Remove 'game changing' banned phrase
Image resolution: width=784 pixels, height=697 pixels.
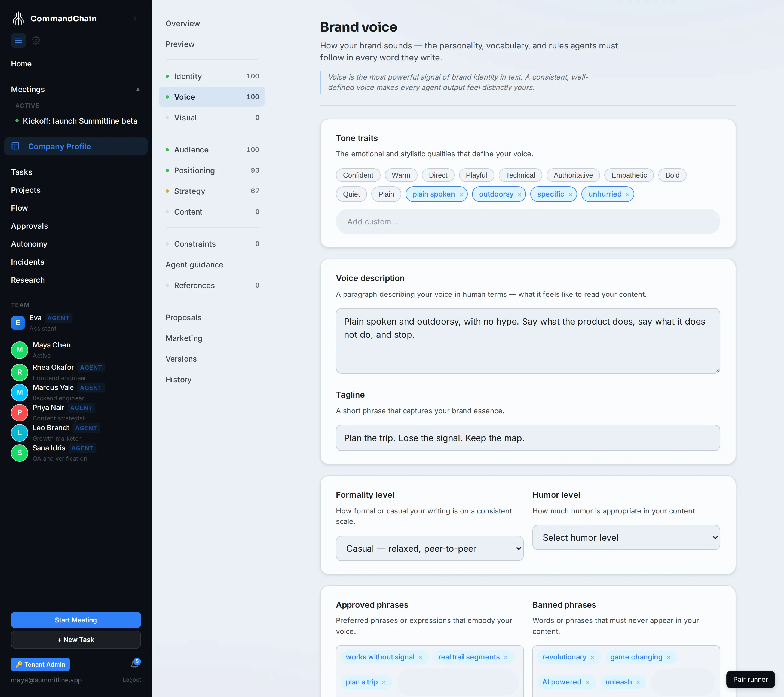pyautogui.click(x=669, y=658)
